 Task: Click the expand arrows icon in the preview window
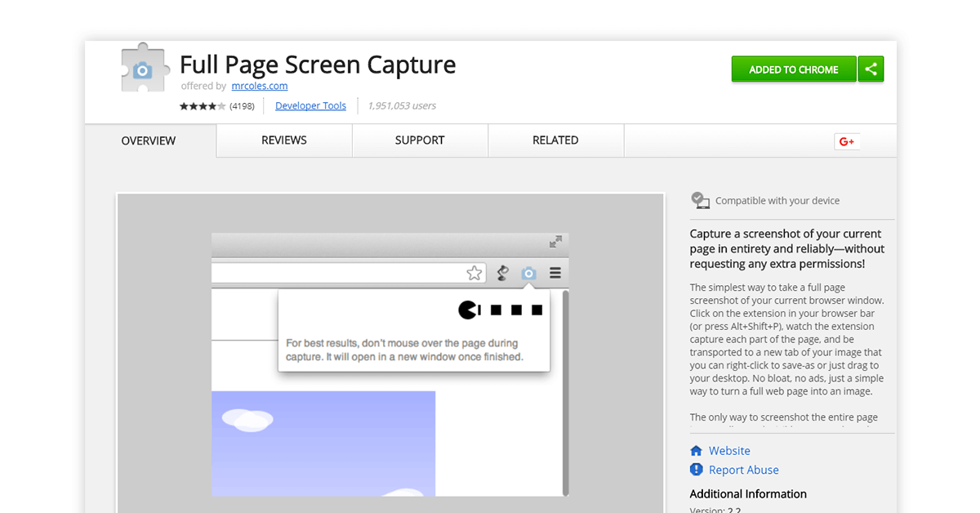555,242
